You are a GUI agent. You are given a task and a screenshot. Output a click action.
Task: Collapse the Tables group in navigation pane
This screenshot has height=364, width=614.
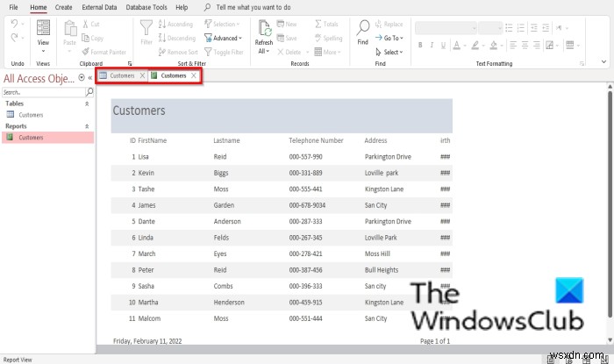pos(86,103)
